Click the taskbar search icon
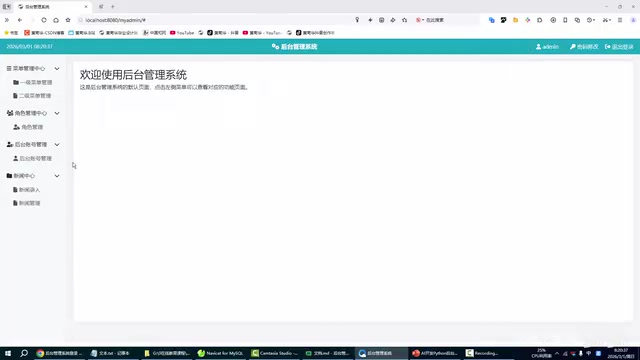 (24, 353)
